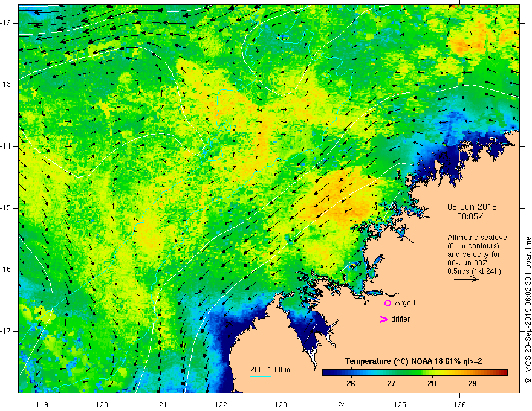Click latitude axis label '-12'

point(7,23)
